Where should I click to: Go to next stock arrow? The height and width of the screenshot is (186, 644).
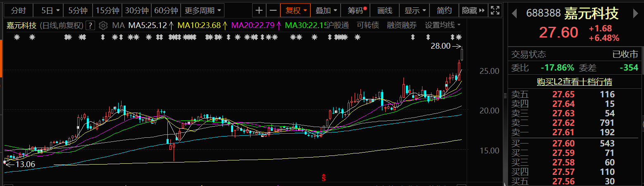click(x=636, y=14)
